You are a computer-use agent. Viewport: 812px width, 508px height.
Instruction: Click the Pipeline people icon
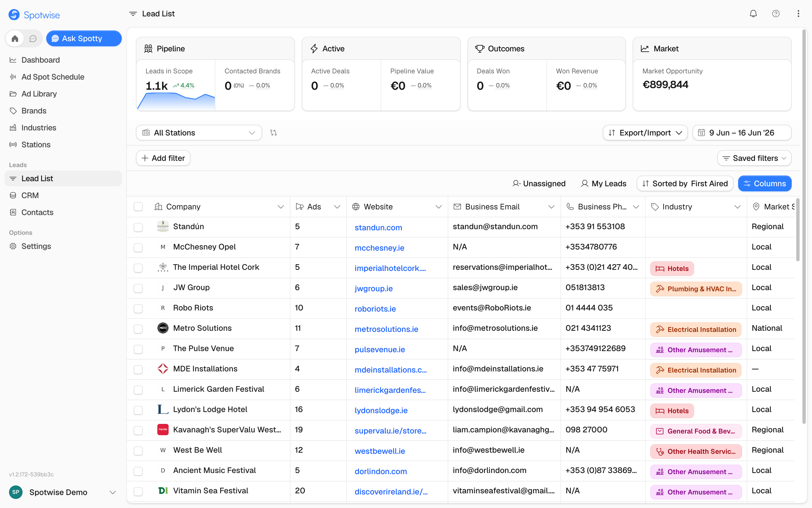[x=148, y=49]
